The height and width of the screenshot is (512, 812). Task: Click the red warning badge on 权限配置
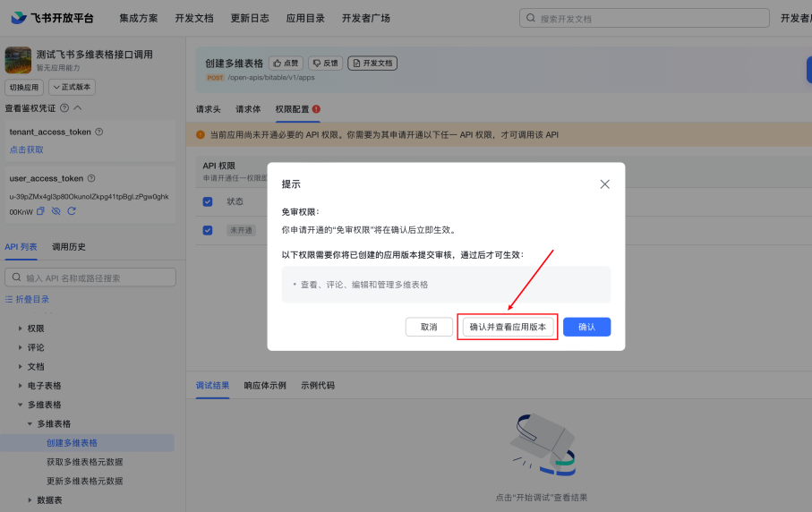(x=316, y=109)
